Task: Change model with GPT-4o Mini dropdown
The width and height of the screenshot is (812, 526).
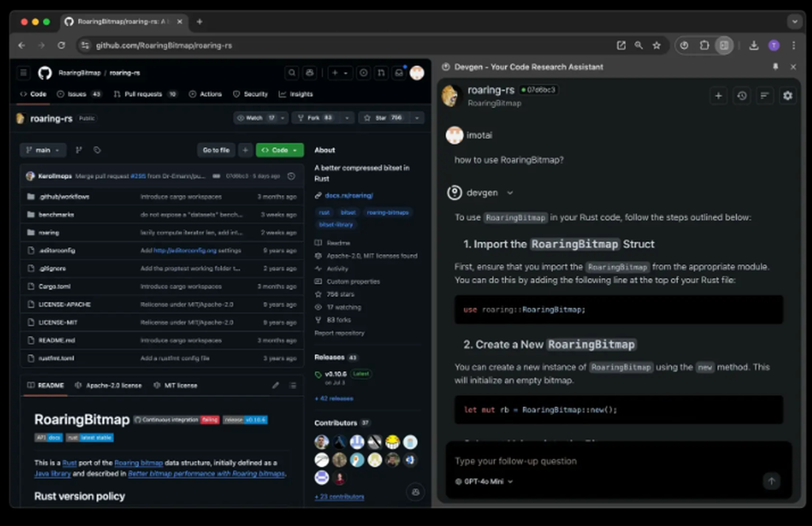Action: 484,481
